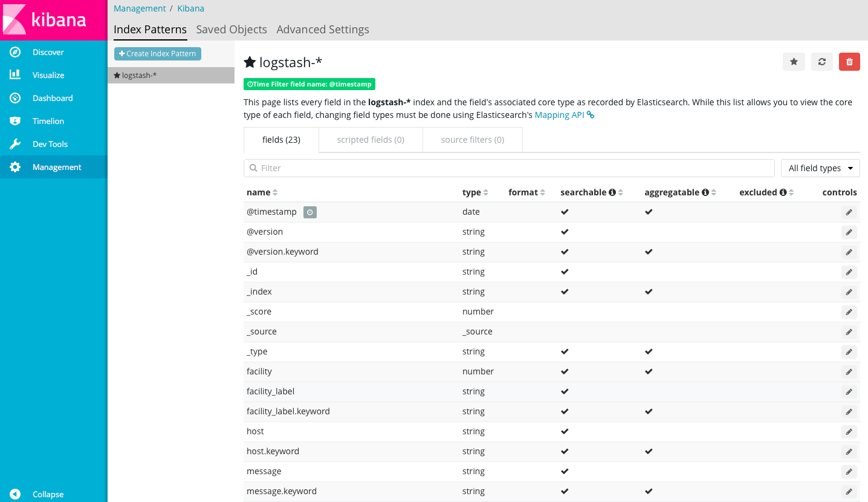Open the Discover compass icon

point(15,52)
